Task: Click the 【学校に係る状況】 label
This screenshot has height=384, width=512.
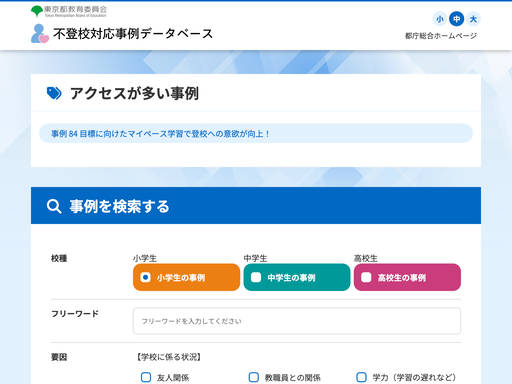Action: point(169,357)
